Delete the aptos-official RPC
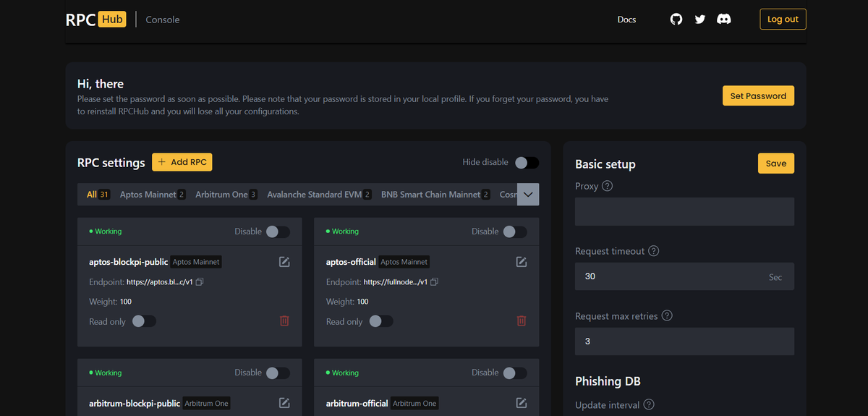This screenshot has height=416, width=868. click(x=522, y=321)
